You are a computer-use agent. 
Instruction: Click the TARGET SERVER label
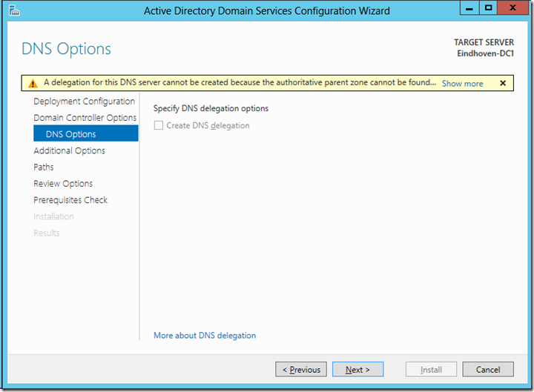(484, 42)
